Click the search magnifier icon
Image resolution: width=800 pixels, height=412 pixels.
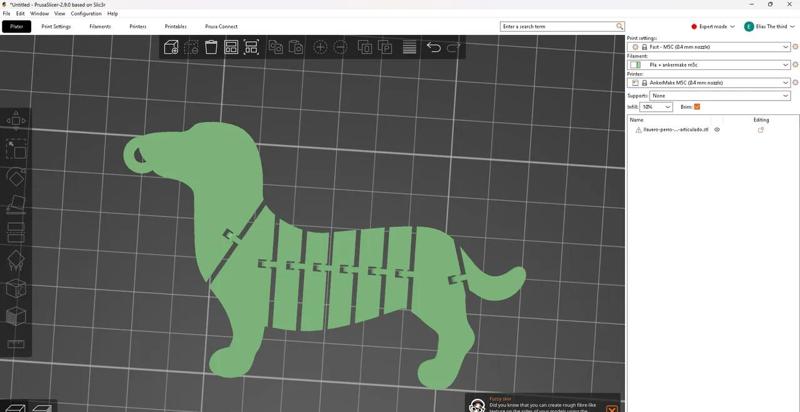[x=619, y=26]
